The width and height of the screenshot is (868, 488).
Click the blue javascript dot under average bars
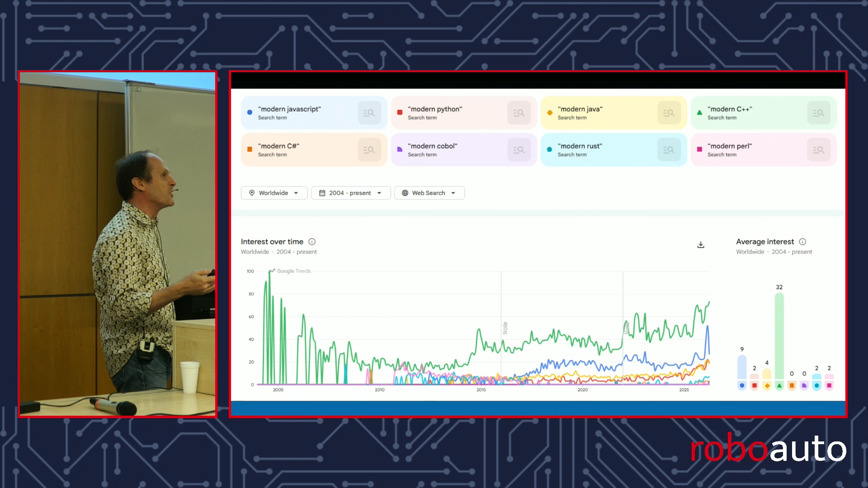(742, 385)
